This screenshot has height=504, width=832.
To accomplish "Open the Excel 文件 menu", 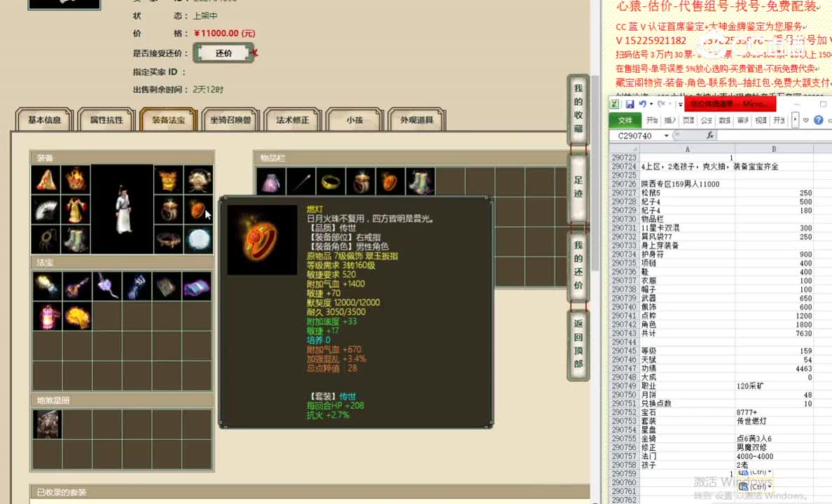I will (624, 120).
